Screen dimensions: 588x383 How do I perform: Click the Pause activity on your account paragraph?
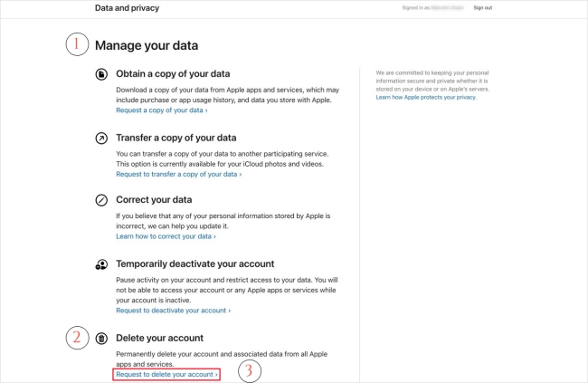tap(227, 291)
